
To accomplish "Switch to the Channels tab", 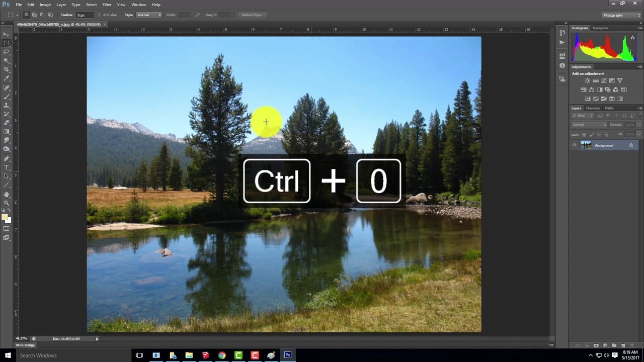I will 593,108.
